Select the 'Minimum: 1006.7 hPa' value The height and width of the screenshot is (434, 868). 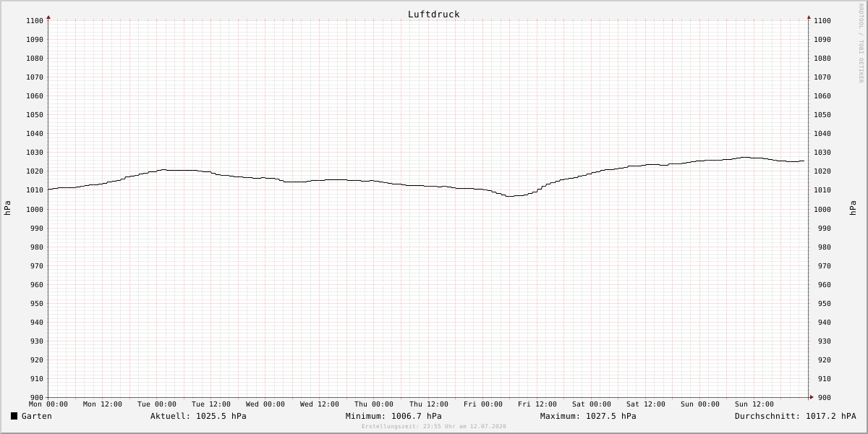(393, 416)
